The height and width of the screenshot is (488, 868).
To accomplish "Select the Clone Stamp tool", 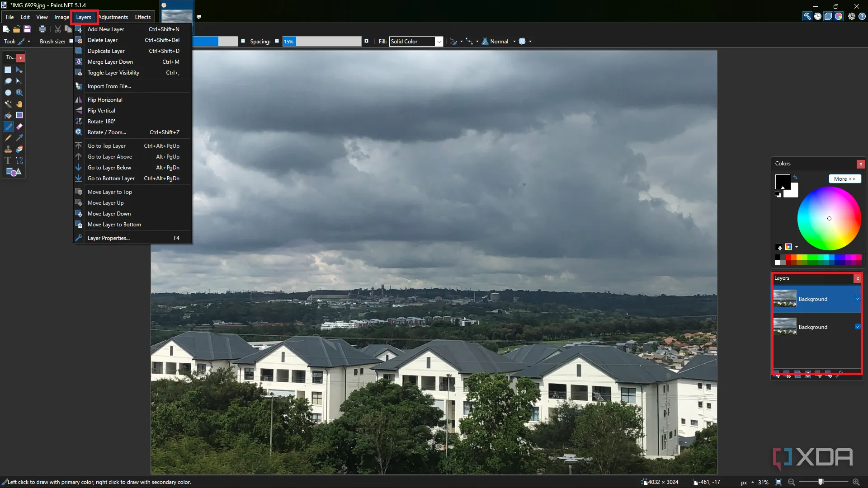I will tap(8, 149).
